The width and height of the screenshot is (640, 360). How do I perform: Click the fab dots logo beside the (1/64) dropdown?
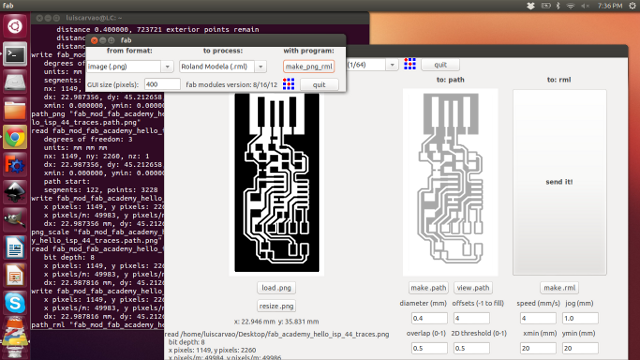pyautogui.click(x=410, y=64)
